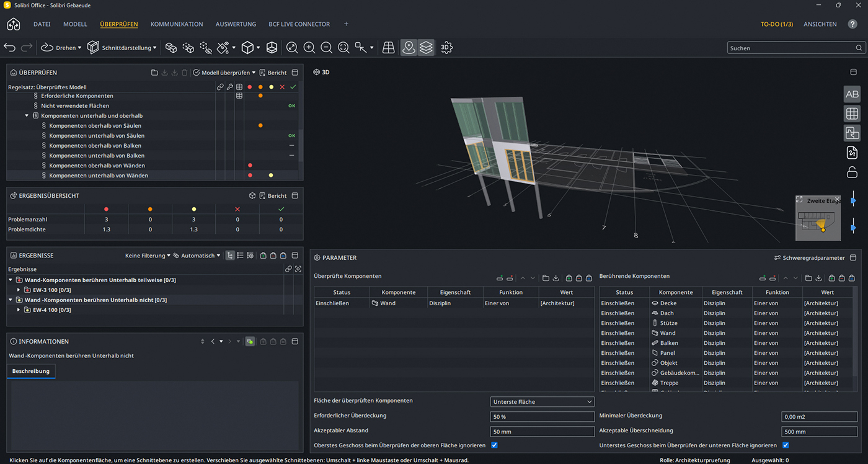Screen dimensions: 868x464
Task: Switch to the ÜBERPRÜFEN ribbon tab
Action: (x=118, y=24)
